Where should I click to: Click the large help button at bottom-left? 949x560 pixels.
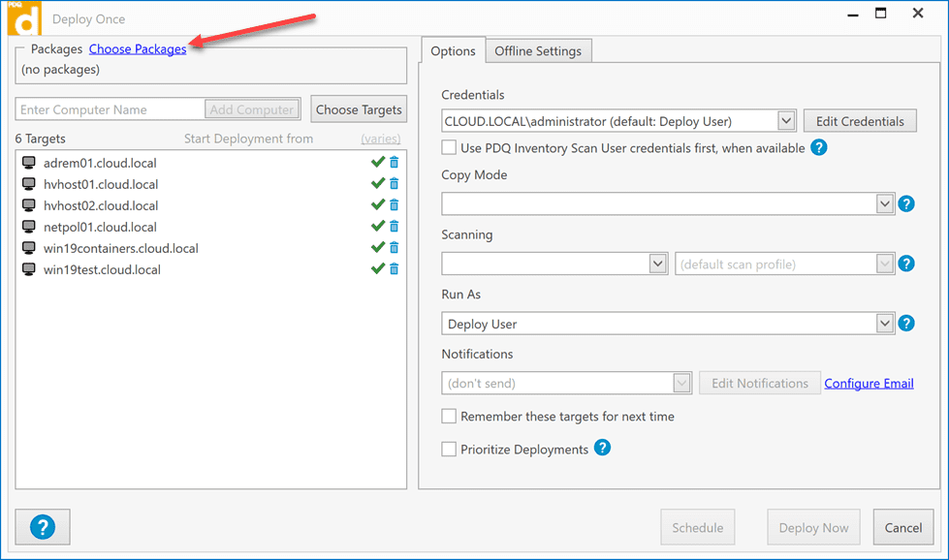coord(43,527)
